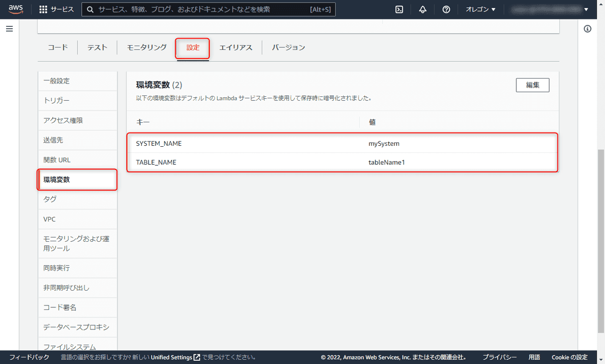Open the notifications bell icon
Screen dimensions: 605x364
422,9
